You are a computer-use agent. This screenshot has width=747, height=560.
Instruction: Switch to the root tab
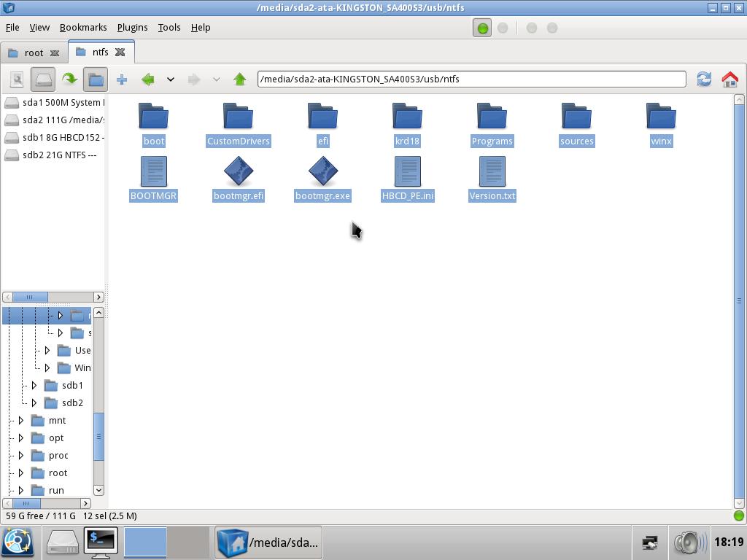[34, 52]
